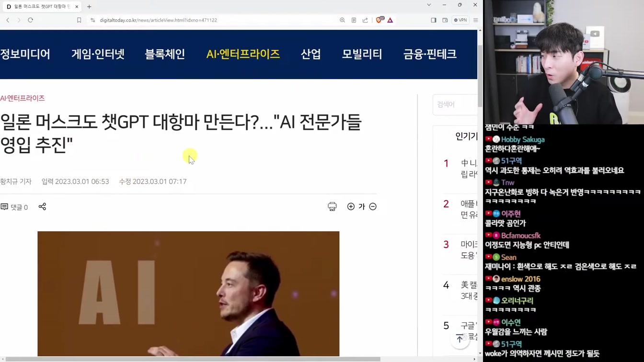This screenshot has width=644, height=362.
Task: Click the share icon in address bar
Action: [x=365, y=20]
